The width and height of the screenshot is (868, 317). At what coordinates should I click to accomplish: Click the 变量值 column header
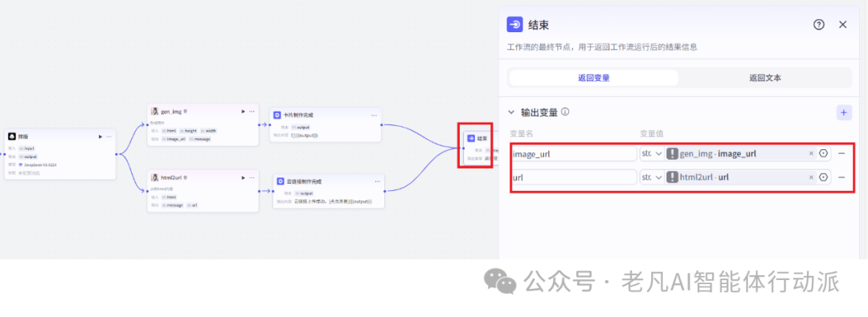(x=652, y=133)
